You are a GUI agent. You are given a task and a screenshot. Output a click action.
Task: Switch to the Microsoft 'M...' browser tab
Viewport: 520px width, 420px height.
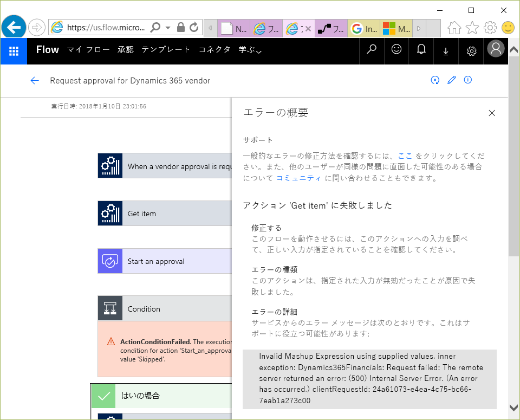click(396, 29)
